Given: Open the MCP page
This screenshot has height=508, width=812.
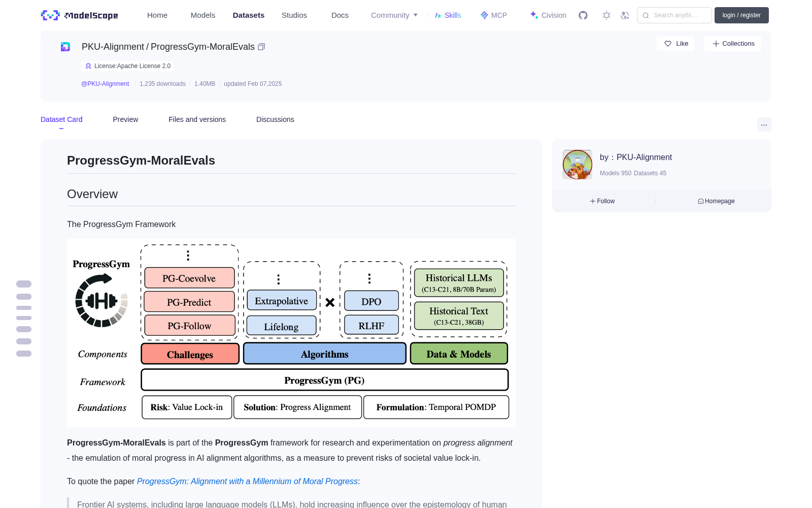Looking at the screenshot, I should coord(494,15).
